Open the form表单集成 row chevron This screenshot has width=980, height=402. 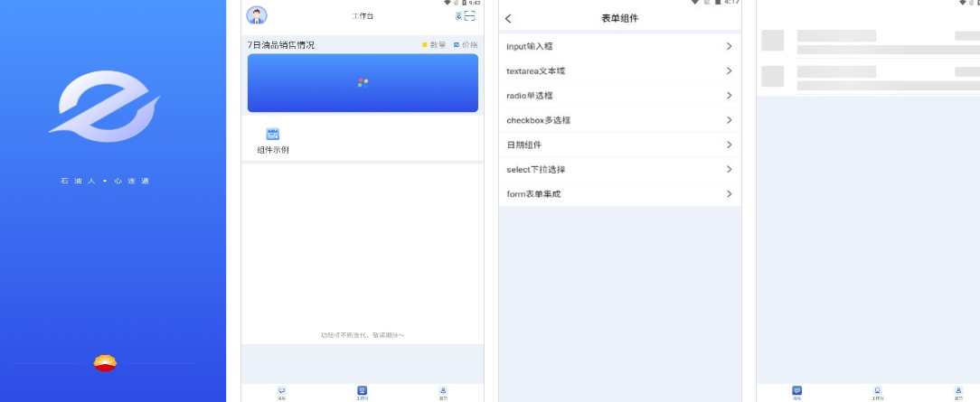[x=729, y=194]
